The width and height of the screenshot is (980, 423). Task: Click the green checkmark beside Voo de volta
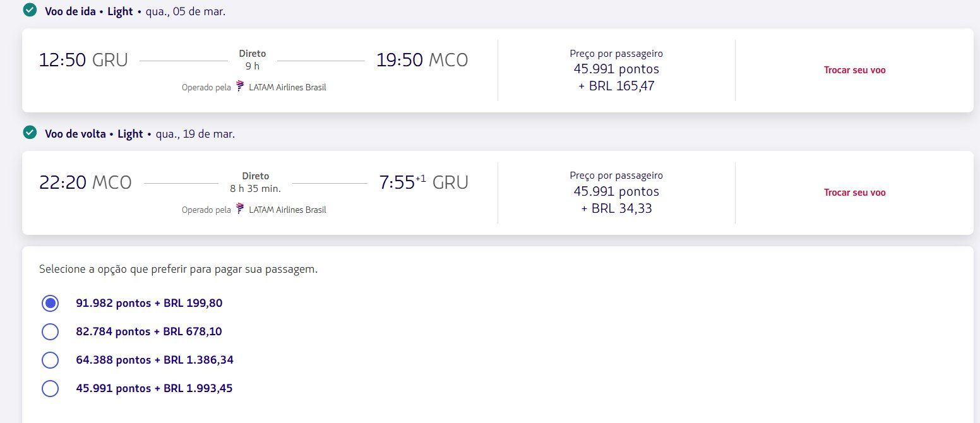[30, 133]
